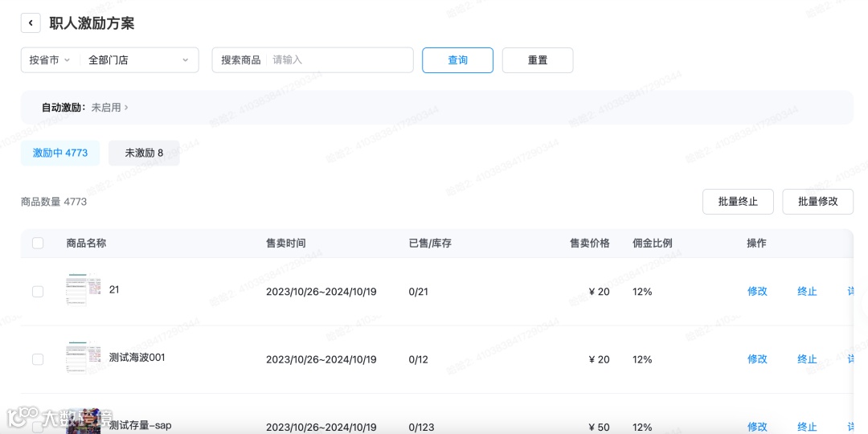The image size is (868, 434).
Task: Open the 按省市 region dropdown
Action: tap(50, 59)
